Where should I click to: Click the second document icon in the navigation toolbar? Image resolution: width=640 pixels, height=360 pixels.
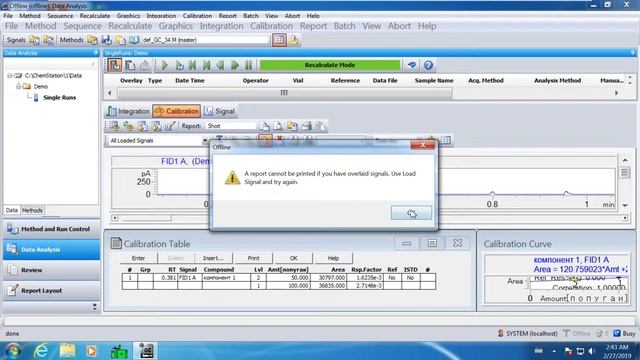(x=130, y=65)
